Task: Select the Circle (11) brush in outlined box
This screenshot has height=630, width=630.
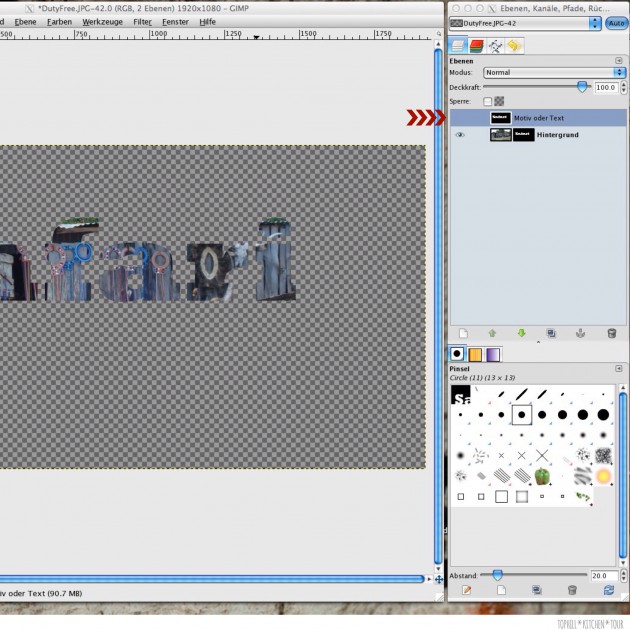Action: coord(522,415)
